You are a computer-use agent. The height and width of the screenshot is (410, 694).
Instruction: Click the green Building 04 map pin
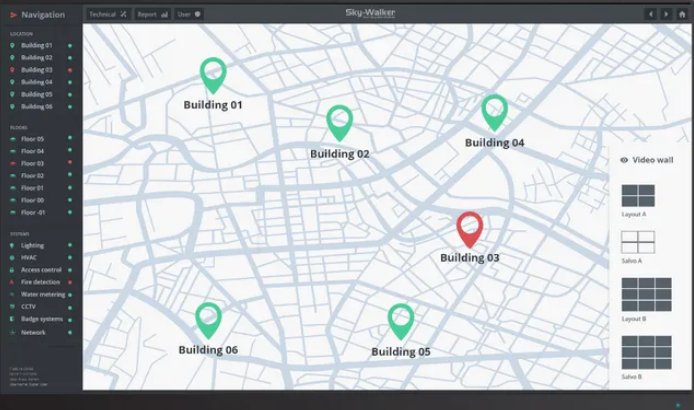pos(494,112)
